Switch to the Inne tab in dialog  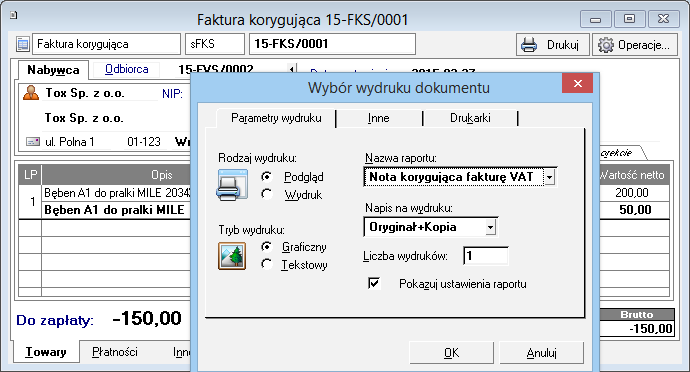(x=379, y=118)
